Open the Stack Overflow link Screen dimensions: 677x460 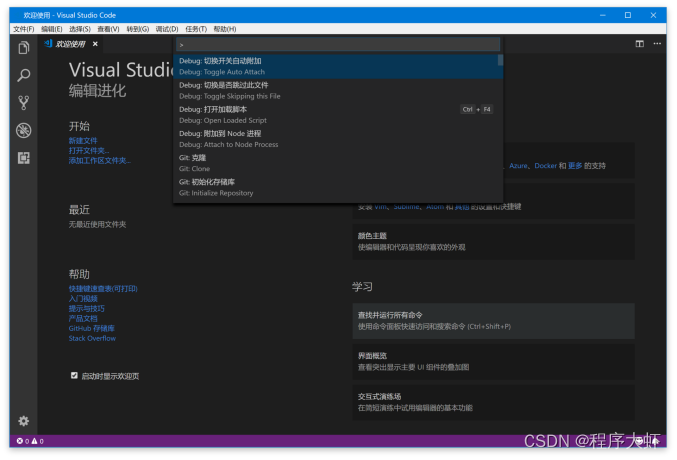pyautogui.click(x=92, y=338)
